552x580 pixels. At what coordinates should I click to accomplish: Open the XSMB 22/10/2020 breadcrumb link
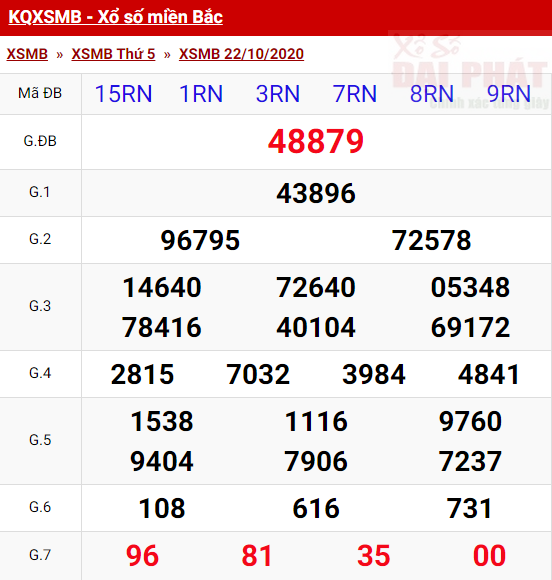click(241, 54)
